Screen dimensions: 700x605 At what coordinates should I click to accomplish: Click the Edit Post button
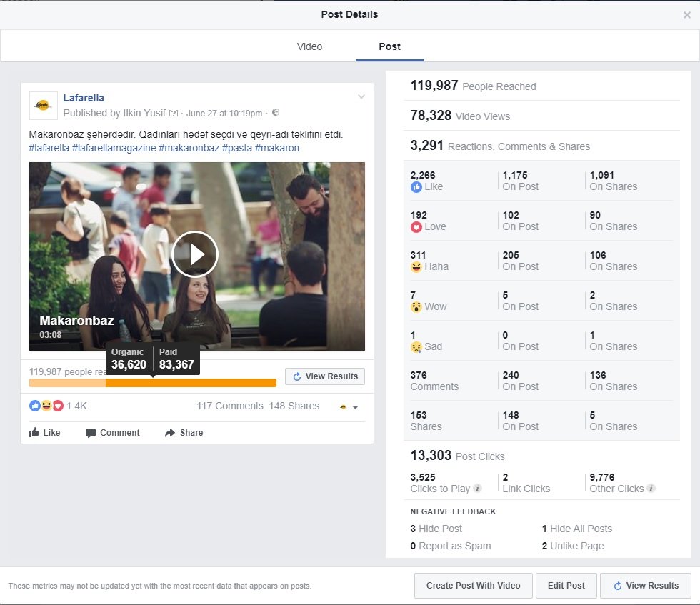point(566,586)
